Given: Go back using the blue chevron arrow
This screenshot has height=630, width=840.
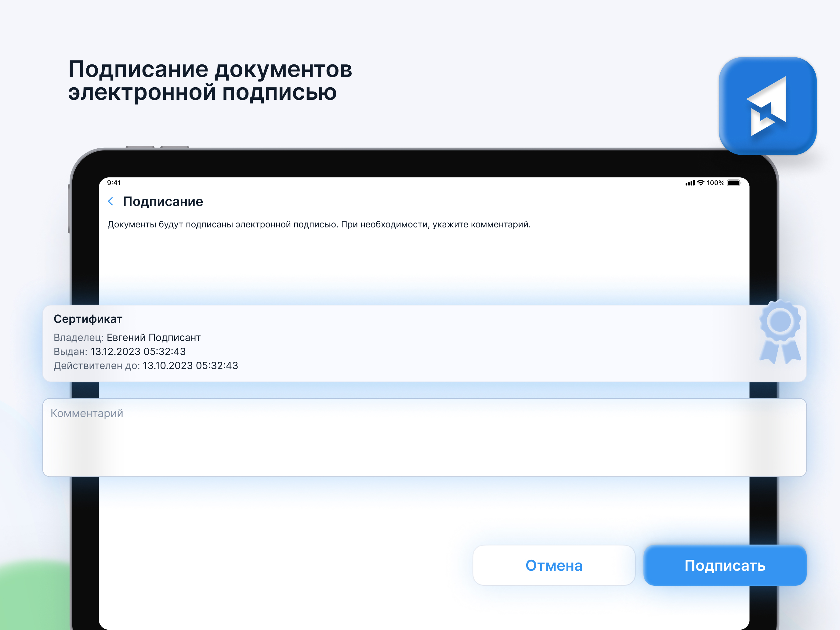Looking at the screenshot, I should click(x=110, y=201).
